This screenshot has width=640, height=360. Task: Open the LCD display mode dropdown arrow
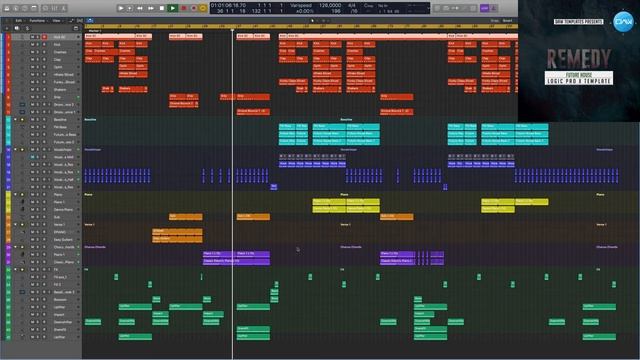pos(428,8)
